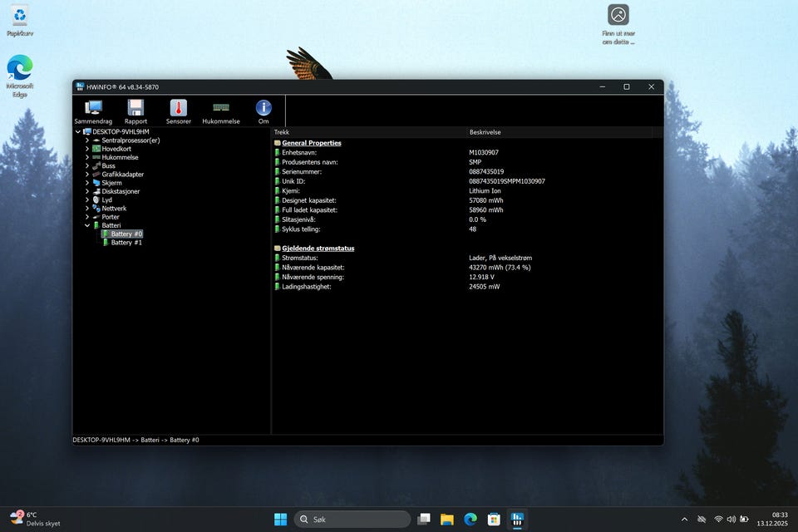Open File Explorer from taskbar
The image size is (798, 532).
[446, 520]
